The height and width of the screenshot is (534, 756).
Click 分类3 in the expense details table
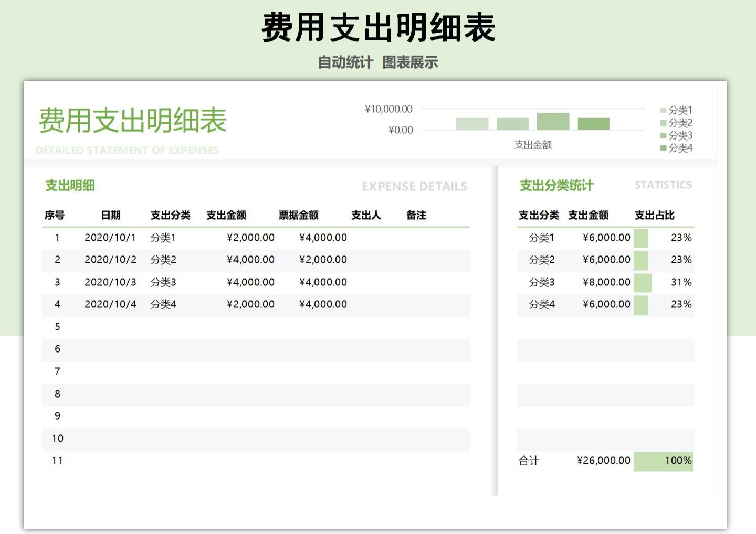click(x=163, y=282)
